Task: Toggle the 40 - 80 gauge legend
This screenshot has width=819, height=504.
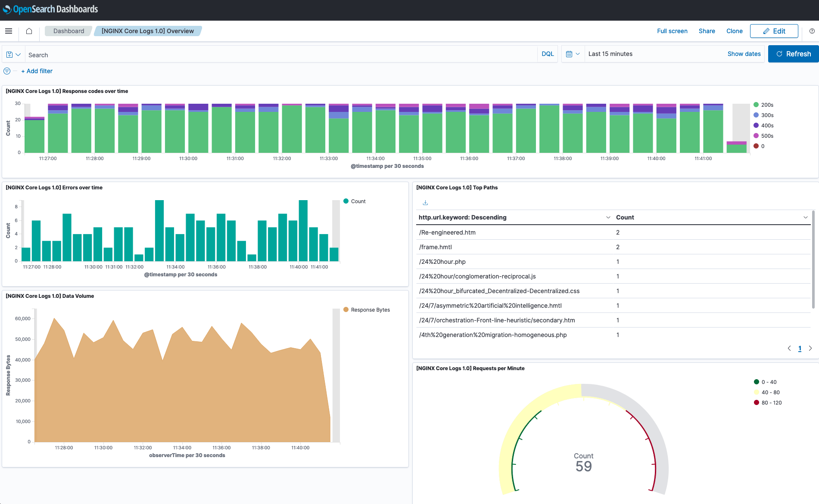Action: tap(767, 393)
